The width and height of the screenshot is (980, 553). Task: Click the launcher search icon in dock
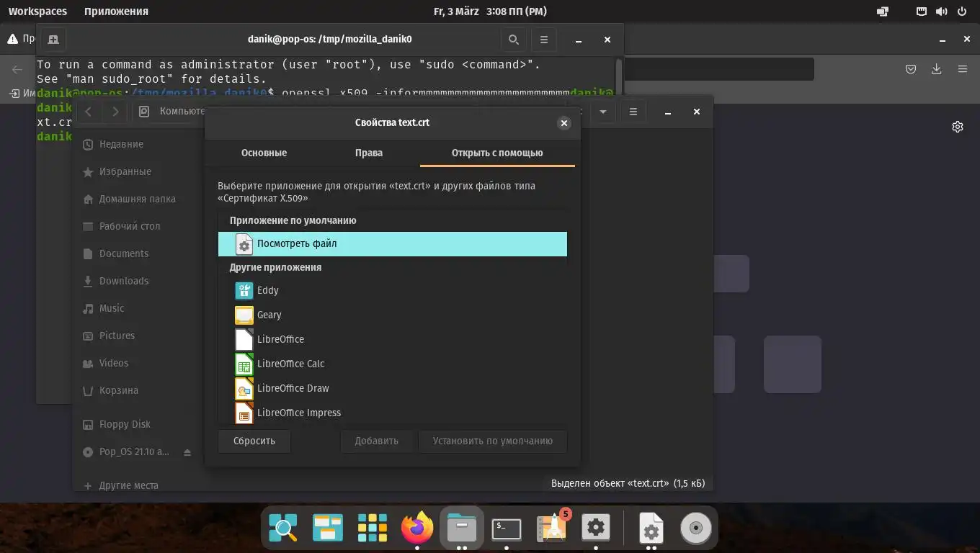(x=283, y=529)
